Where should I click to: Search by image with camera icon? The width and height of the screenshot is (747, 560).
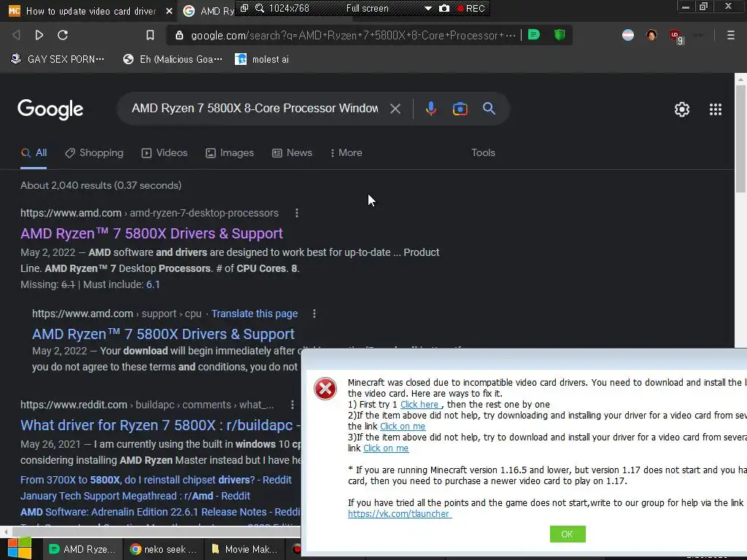pyautogui.click(x=460, y=109)
